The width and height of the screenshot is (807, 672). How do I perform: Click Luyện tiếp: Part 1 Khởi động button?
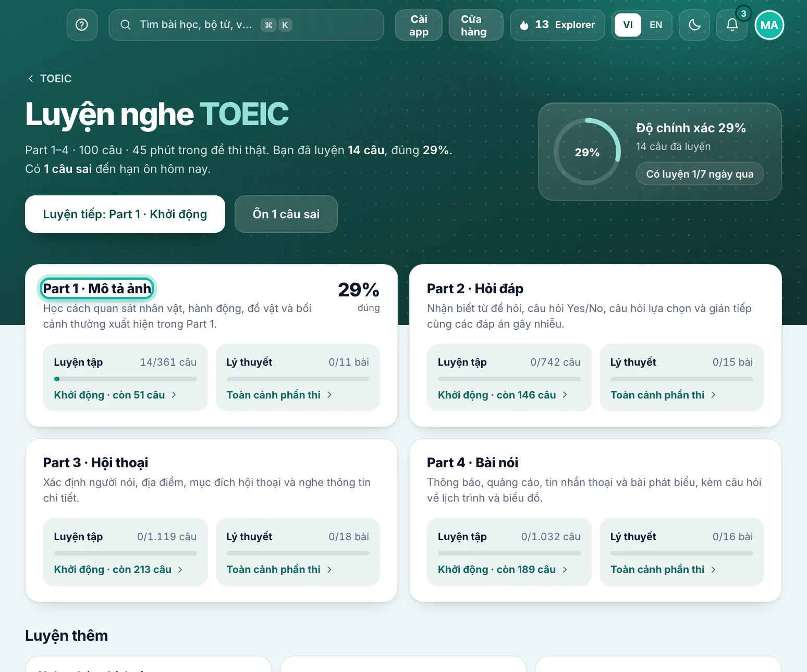pos(125,214)
